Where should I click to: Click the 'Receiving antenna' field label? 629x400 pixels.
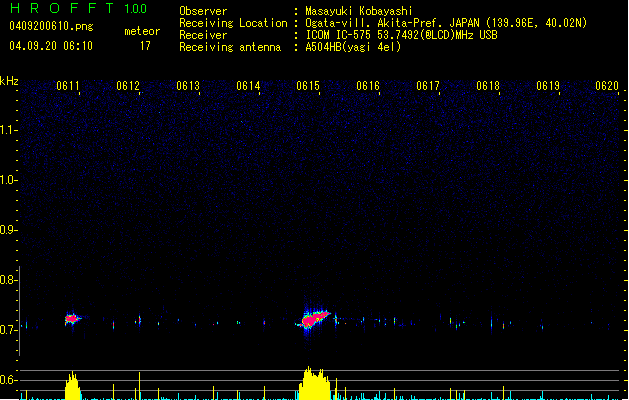[230, 47]
